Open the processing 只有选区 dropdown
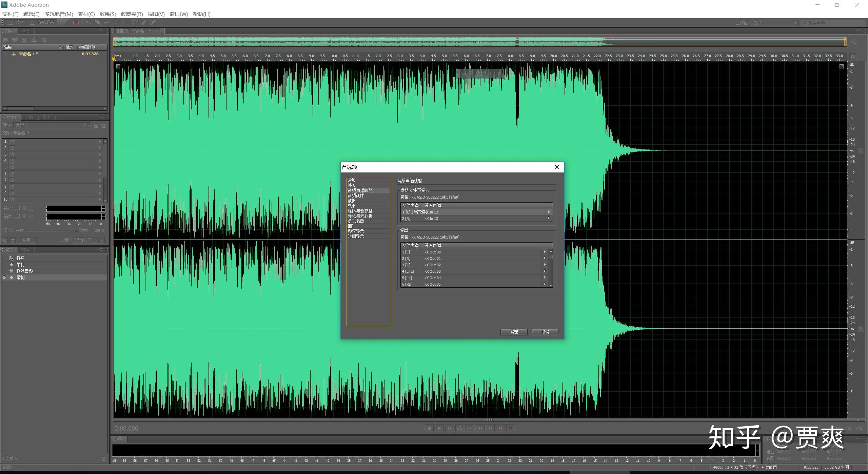Screen dimensions: 868x474 (89, 240)
